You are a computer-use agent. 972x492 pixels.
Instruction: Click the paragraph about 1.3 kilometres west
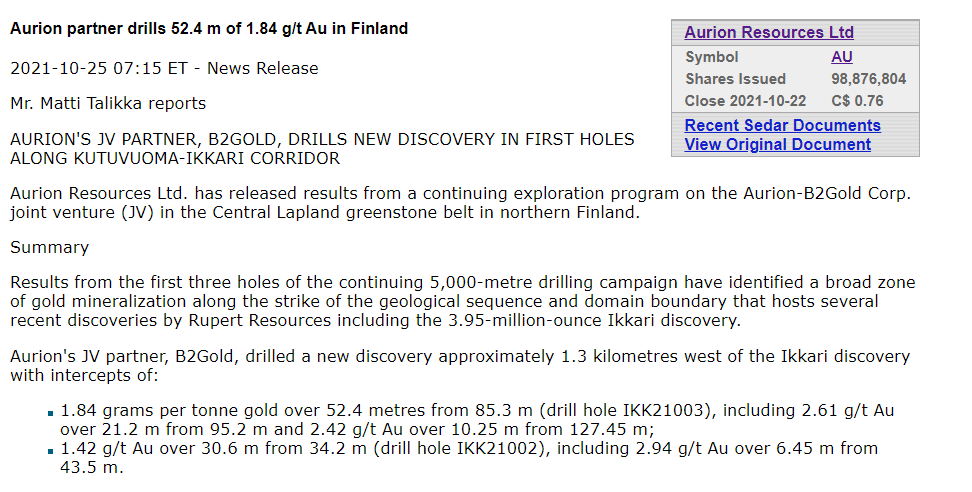(x=460, y=366)
